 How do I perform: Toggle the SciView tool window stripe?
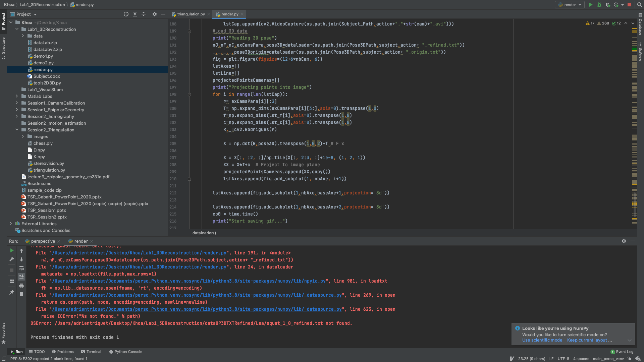click(x=640, y=51)
